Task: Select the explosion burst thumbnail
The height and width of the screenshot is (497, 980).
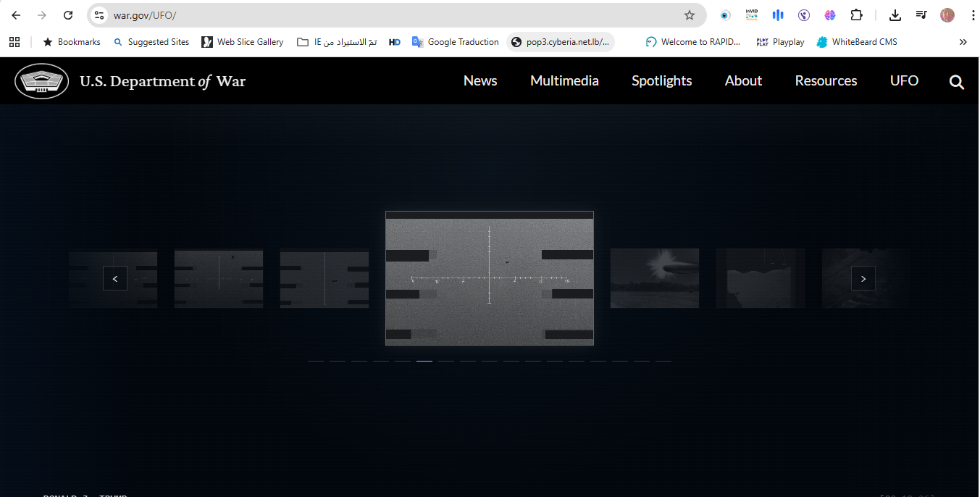Action: click(x=655, y=278)
